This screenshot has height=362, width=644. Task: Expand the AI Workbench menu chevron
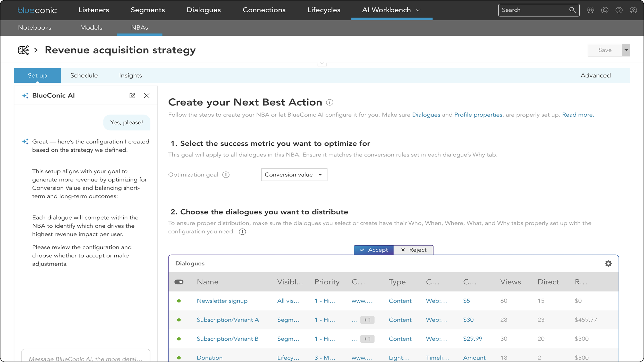[418, 10]
